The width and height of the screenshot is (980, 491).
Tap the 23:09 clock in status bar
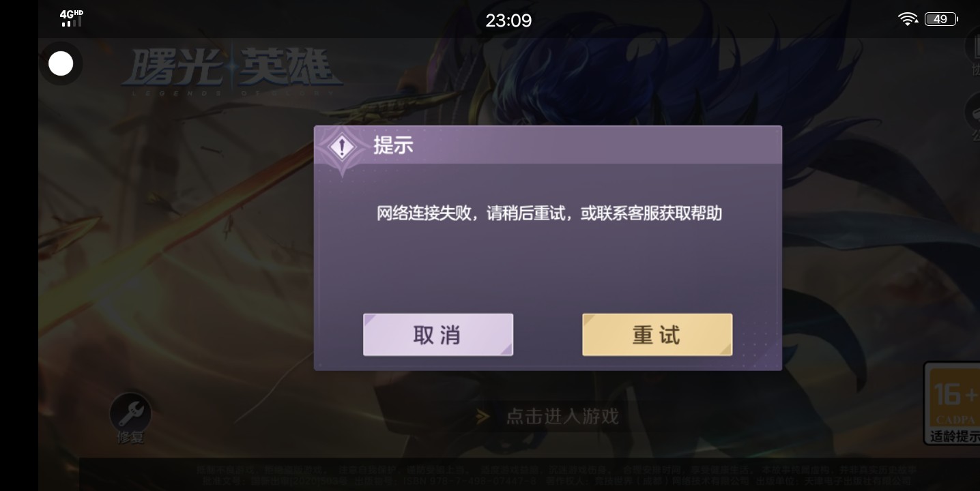tap(508, 20)
